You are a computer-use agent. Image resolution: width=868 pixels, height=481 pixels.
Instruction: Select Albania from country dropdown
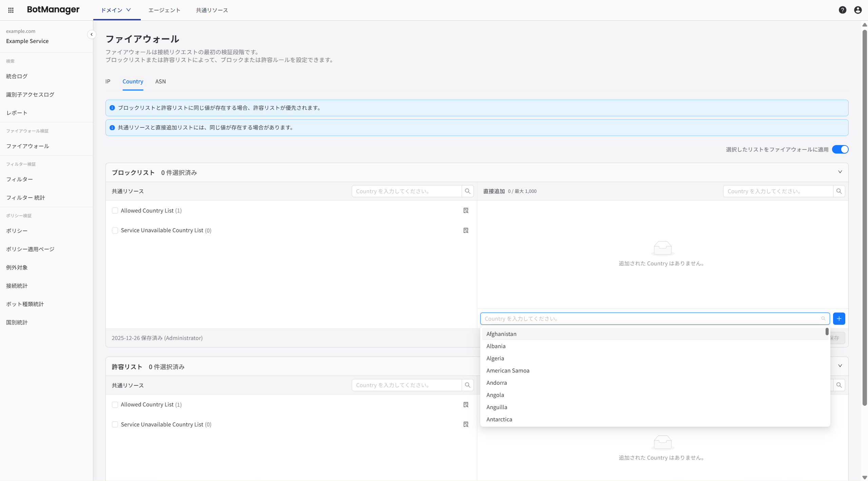[496, 346]
